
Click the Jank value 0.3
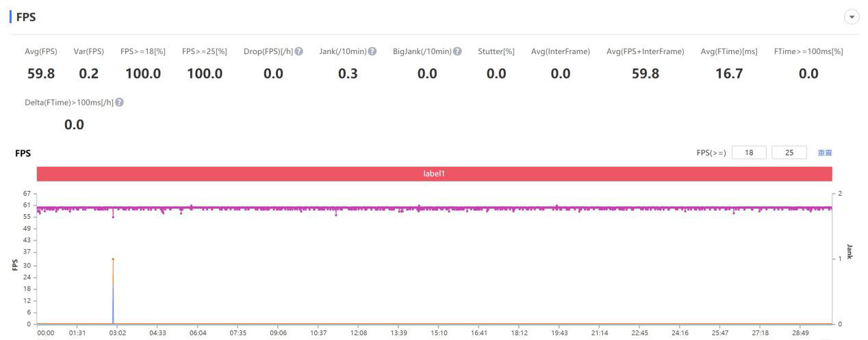(348, 74)
